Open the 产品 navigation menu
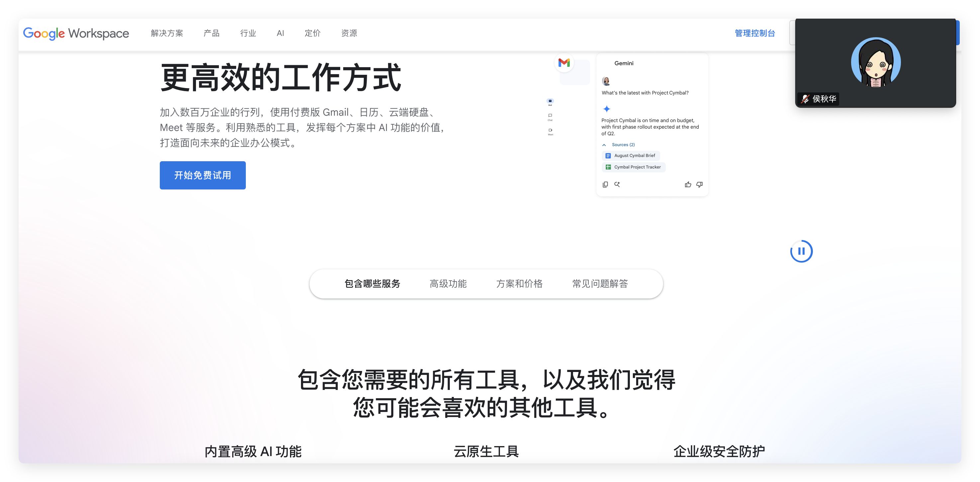Image resolution: width=980 pixels, height=482 pixels. 212,34
